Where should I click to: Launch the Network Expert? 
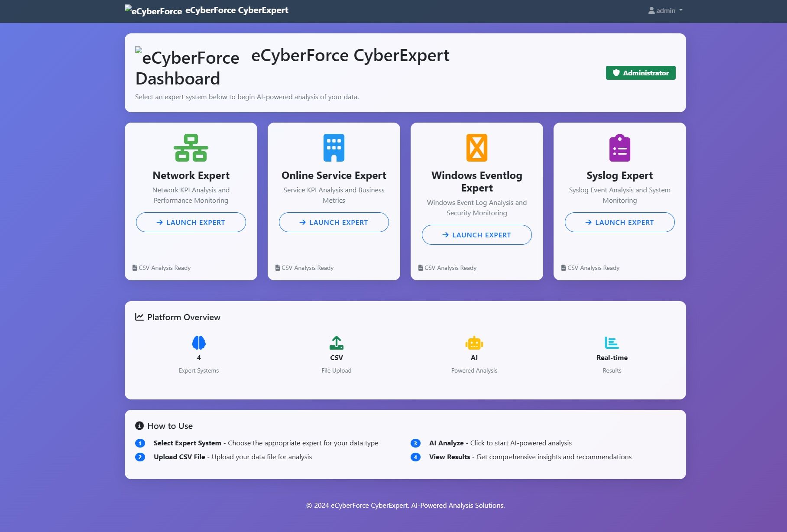click(191, 222)
